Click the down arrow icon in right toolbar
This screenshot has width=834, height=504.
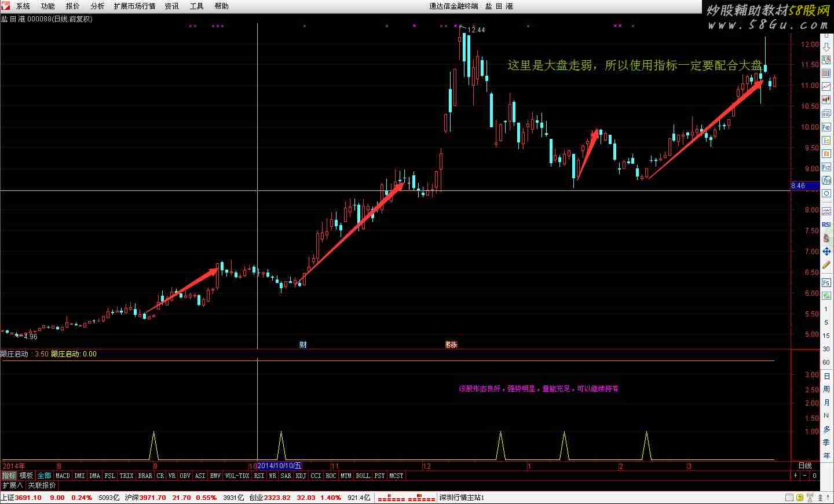point(826,48)
